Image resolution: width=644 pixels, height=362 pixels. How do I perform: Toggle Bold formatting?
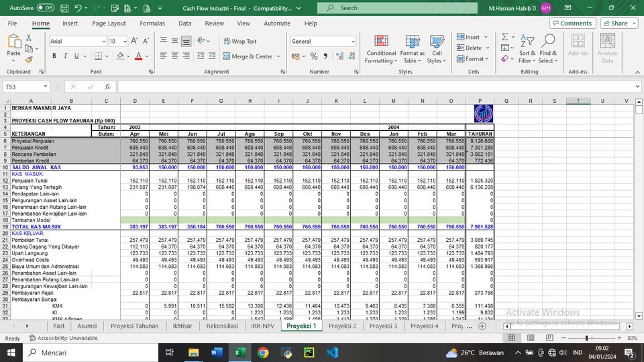(x=54, y=56)
